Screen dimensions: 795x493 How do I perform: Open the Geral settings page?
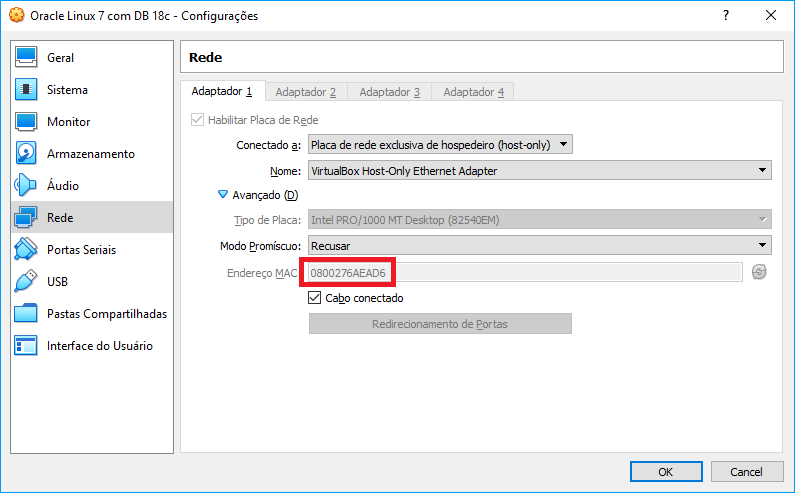point(92,57)
